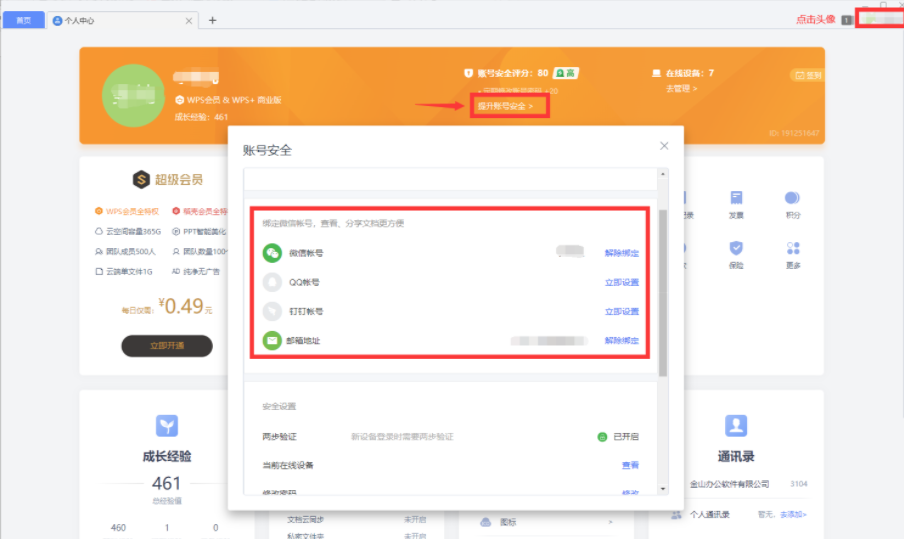Click the 签到 check-in button
This screenshot has height=539, width=904.
808,75
